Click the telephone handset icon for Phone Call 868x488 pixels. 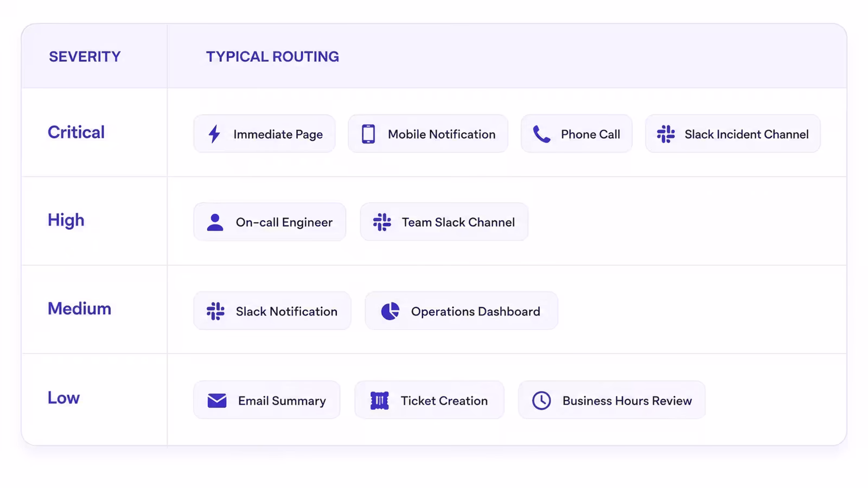541,134
